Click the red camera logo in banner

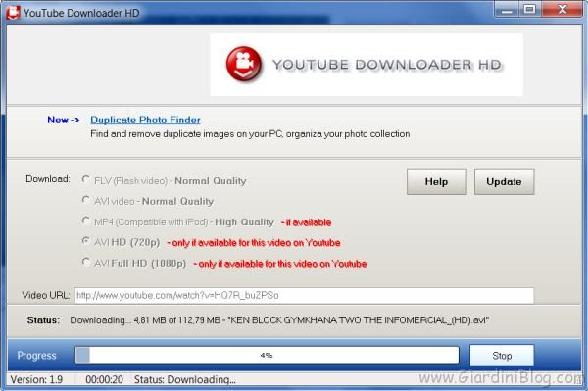[244, 64]
